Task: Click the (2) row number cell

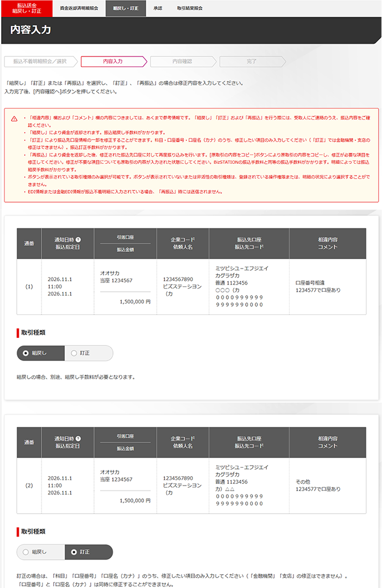Action: (29, 486)
